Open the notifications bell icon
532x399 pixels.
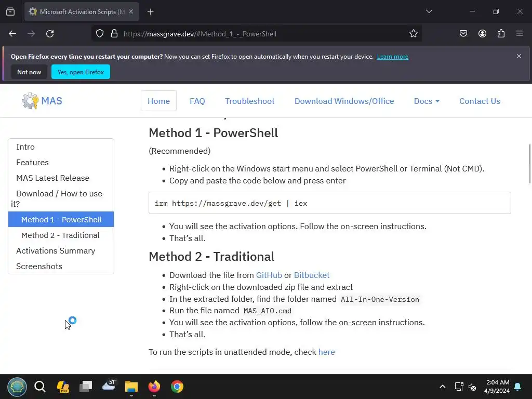518,387
